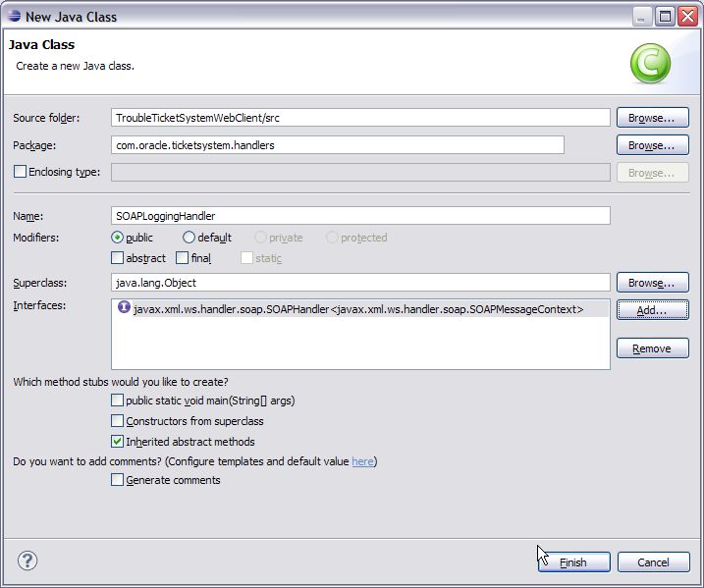
Task: Click the help question mark icon
Action: [x=27, y=561]
